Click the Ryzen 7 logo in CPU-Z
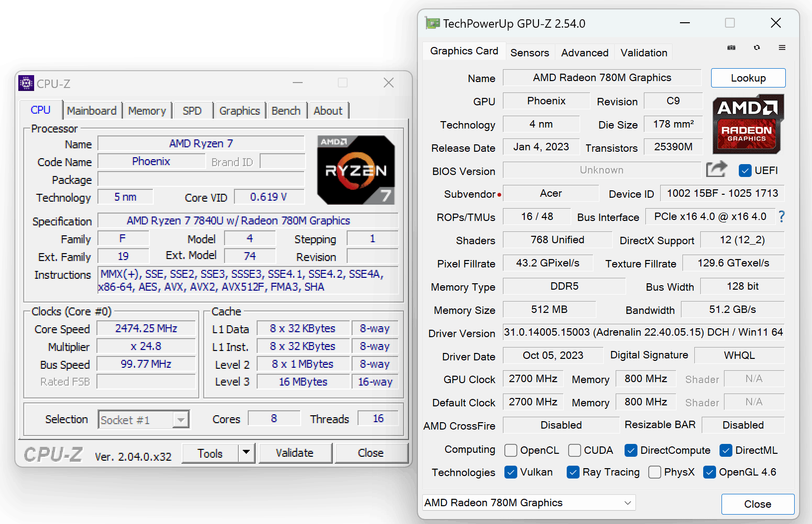 pos(356,170)
